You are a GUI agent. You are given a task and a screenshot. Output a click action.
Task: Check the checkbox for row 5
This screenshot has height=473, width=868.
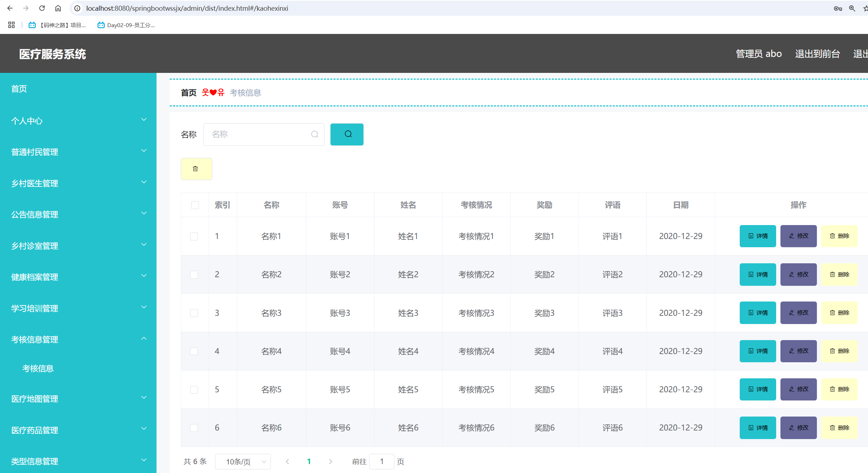[194, 390]
